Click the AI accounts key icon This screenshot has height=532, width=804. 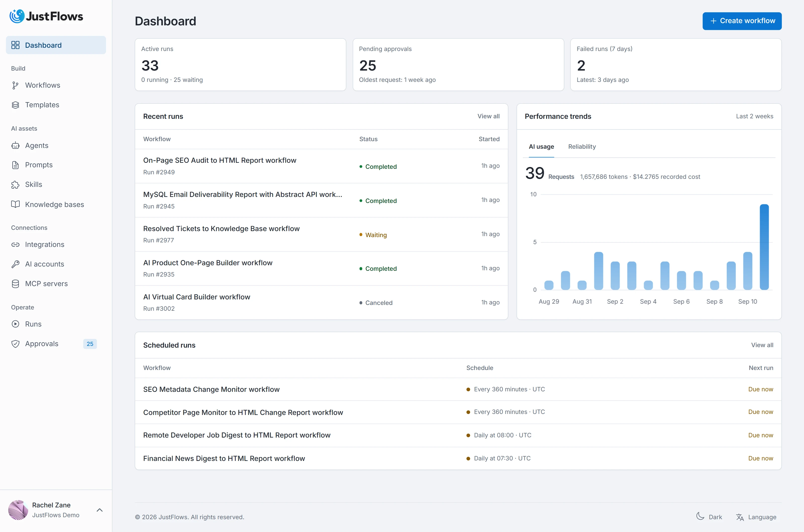[x=15, y=264]
